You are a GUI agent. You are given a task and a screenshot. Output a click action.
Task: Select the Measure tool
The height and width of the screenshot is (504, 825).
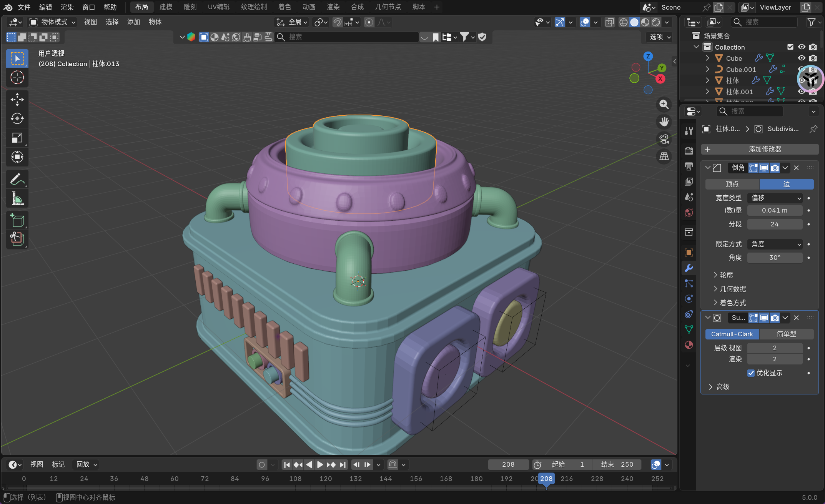[x=17, y=199]
